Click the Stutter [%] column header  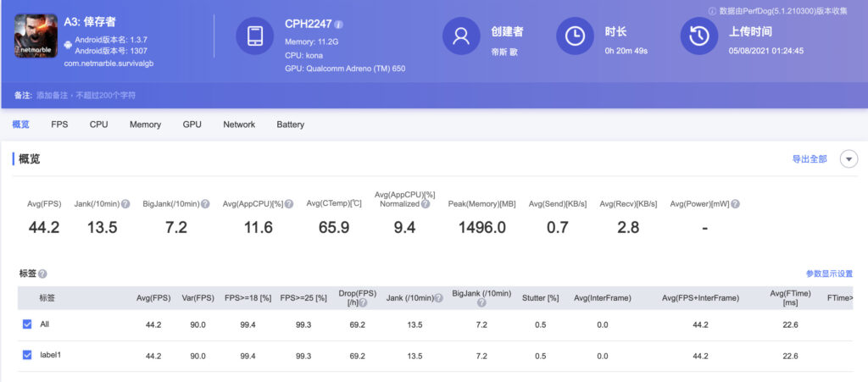540,298
